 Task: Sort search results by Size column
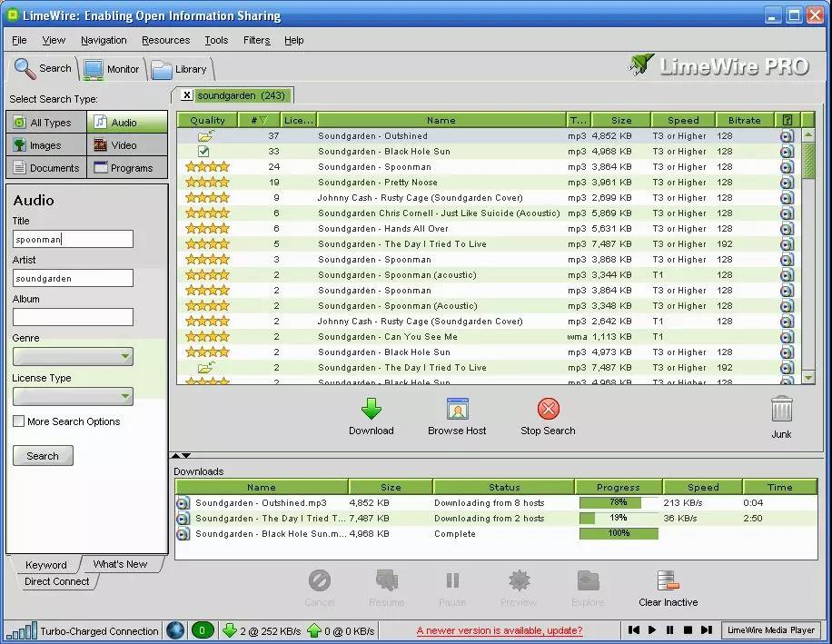click(621, 120)
